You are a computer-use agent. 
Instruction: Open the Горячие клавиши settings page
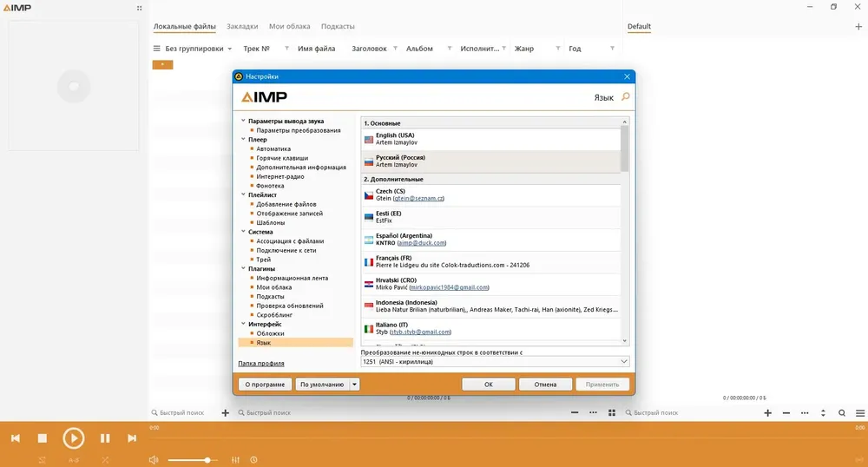(x=282, y=158)
